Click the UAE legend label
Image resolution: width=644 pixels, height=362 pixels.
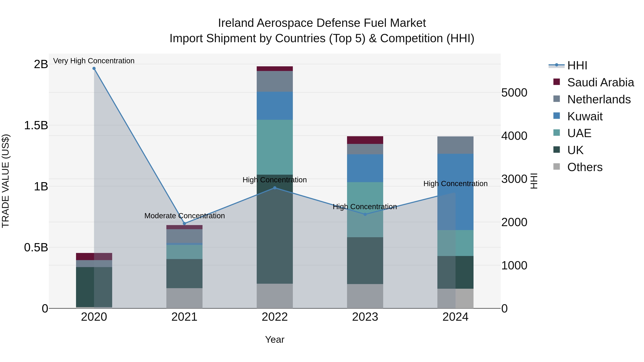(579, 133)
